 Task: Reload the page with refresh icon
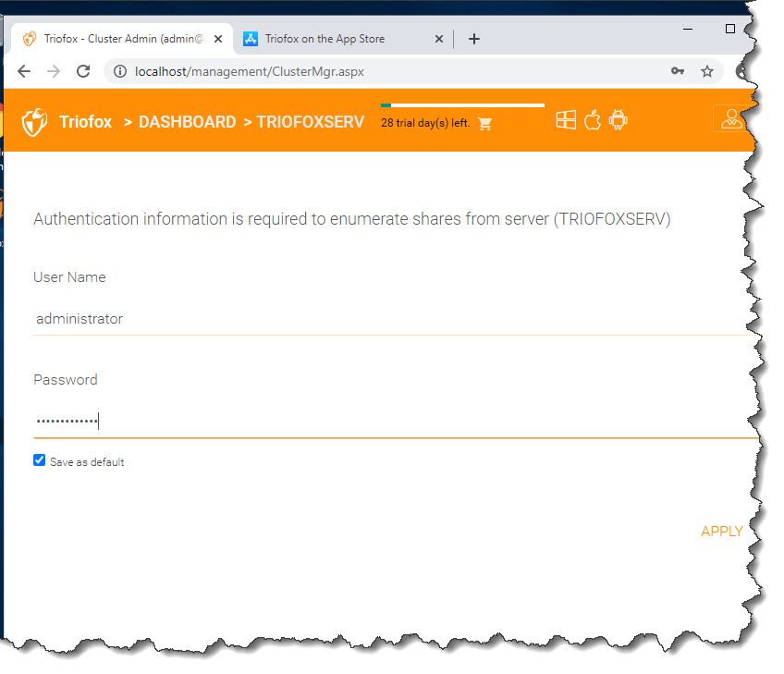pyautogui.click(x=83, y=71)
